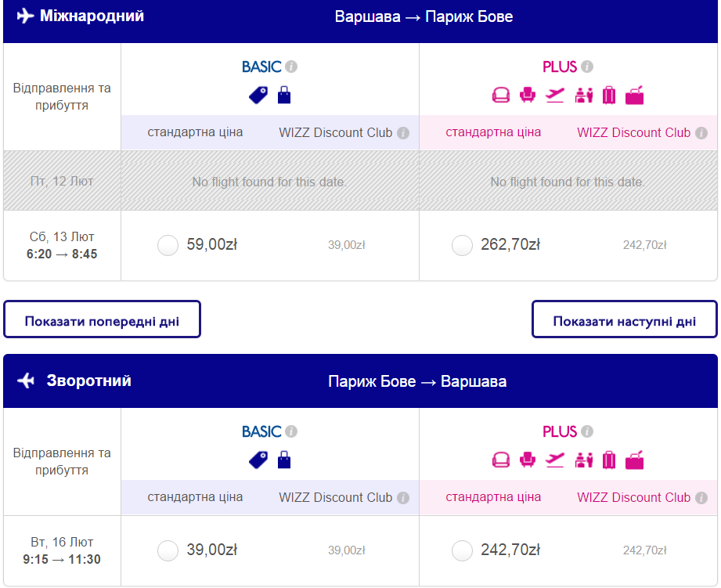Select outbound BASIC fare 59,00zł radio
The width and height of the screenshot is (721, 588).
[168, 245]
